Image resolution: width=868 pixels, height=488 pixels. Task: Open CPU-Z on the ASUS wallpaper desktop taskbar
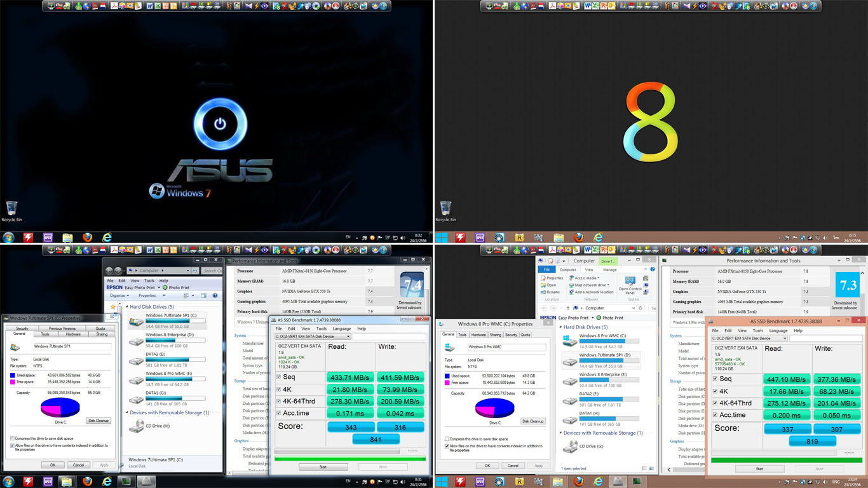(x=48, y=237)
